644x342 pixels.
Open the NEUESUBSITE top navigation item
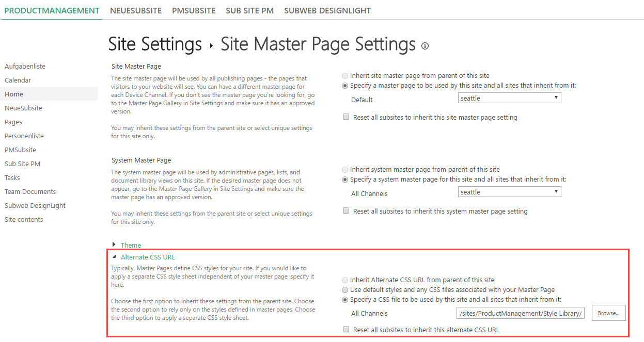136,10
